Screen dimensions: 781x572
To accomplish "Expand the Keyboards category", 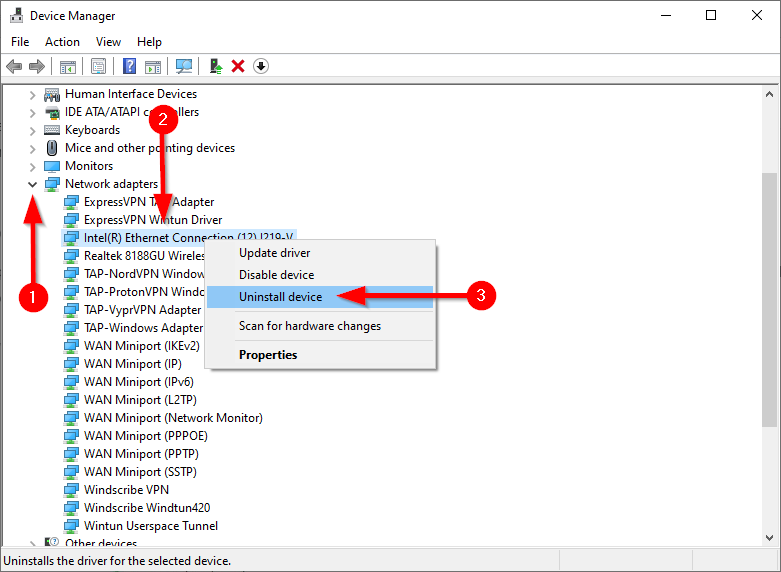I will [x=32, y=130].
